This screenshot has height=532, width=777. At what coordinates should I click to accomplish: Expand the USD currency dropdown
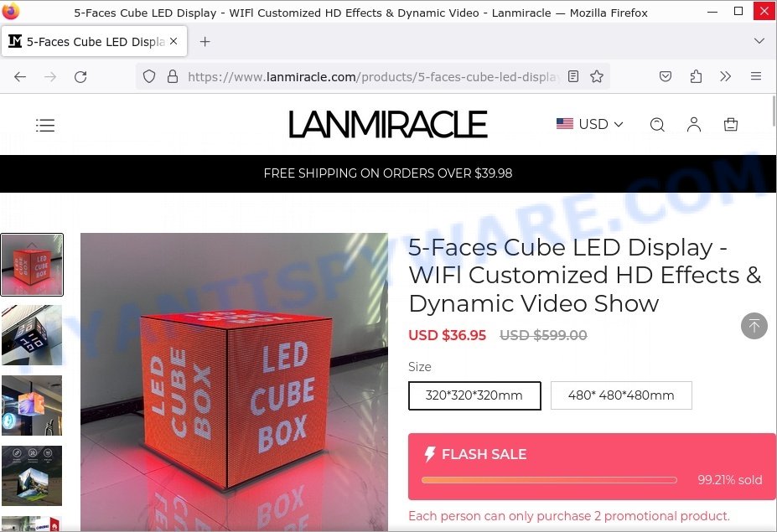(590, 124)
